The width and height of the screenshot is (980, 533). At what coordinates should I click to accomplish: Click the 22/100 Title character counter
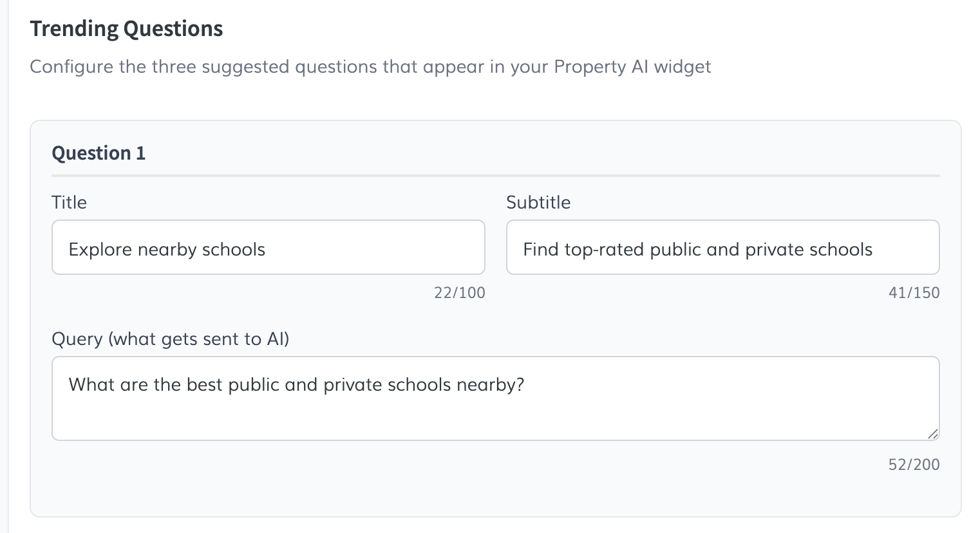point(459,293)
